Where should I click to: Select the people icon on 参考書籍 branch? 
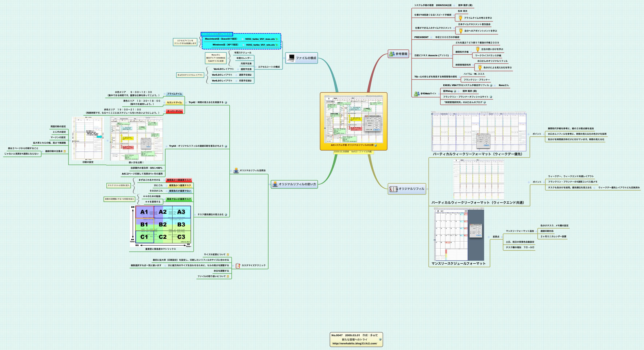pos(392,54)
